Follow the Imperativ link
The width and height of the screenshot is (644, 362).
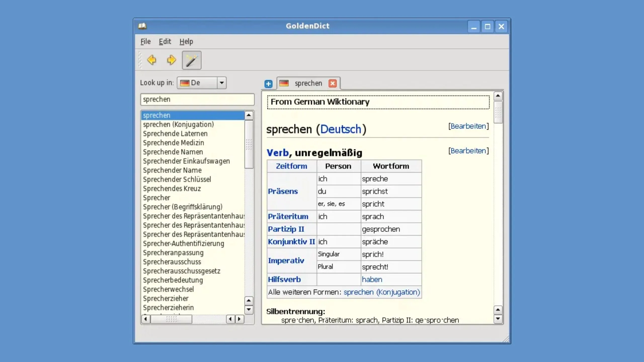point(286,261)
